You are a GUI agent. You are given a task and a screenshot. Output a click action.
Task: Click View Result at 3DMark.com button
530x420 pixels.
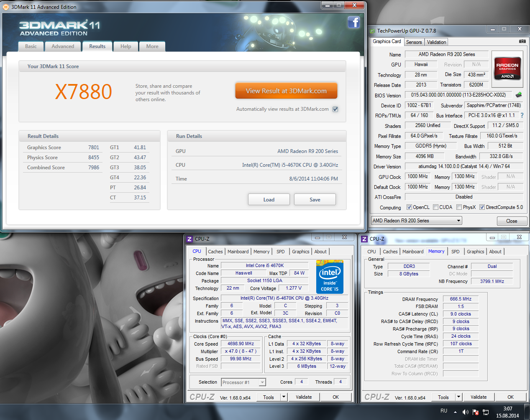[x=286, y=91]
